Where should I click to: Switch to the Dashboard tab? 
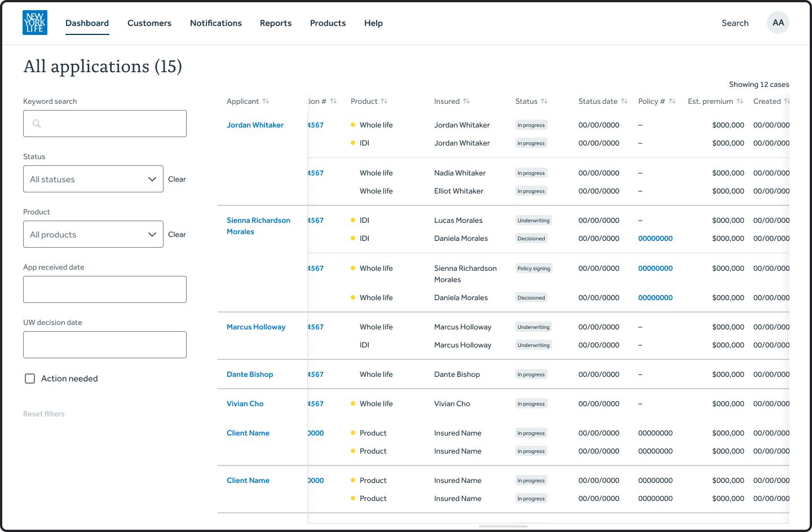pyautogui.click(x=87, y=23)
